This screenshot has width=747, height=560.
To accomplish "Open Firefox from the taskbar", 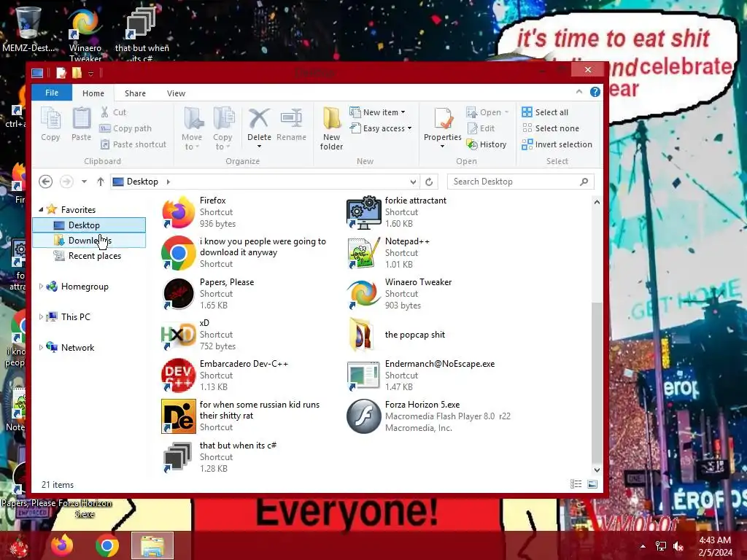I will (63, 545).
